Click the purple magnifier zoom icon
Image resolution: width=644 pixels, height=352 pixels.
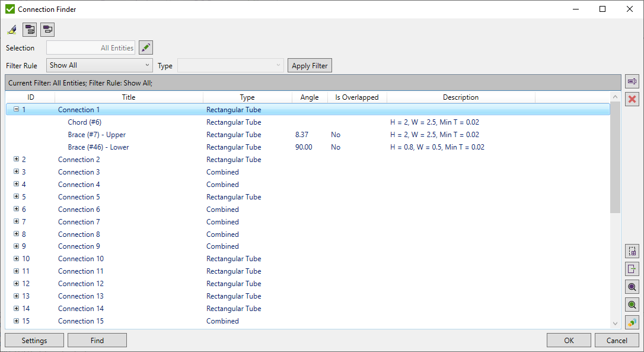[x=632, y=286]
